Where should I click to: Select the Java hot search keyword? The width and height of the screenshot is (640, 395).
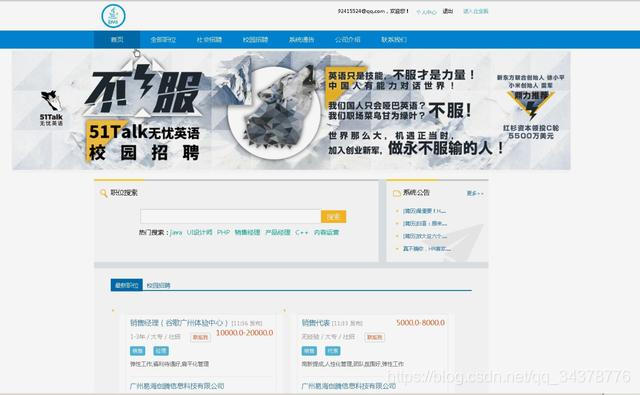point(176,232)
